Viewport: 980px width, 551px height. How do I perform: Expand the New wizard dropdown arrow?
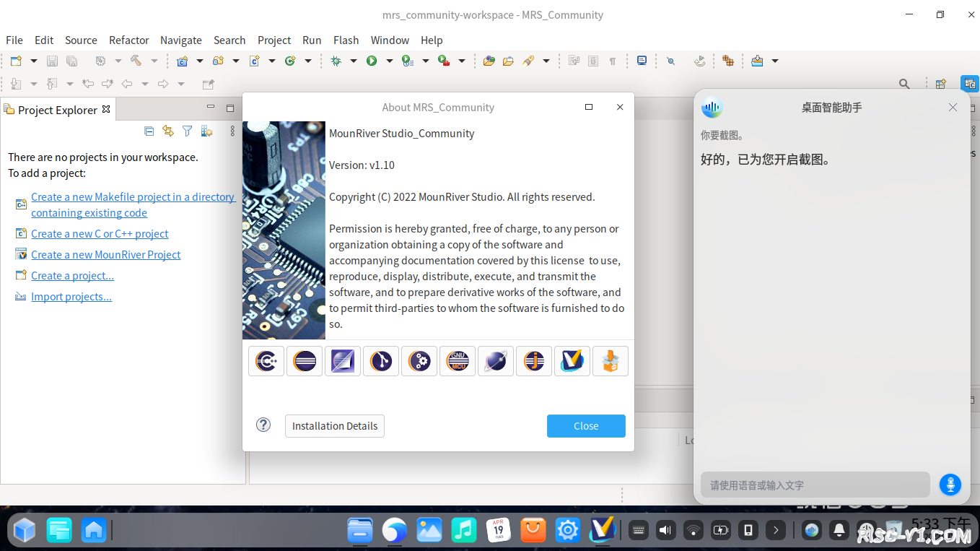click(33, 61)
